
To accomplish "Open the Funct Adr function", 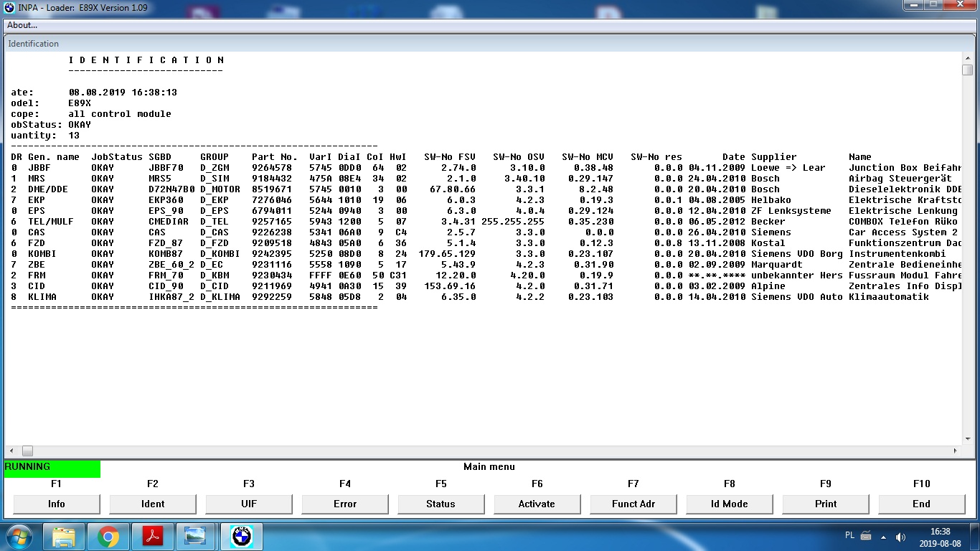I will 633,504.
